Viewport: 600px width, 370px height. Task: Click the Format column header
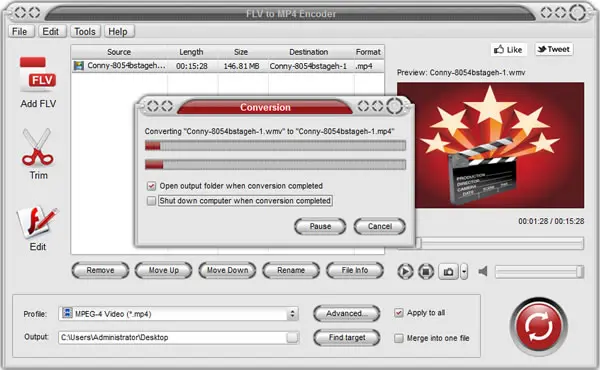tap(368, 52)
